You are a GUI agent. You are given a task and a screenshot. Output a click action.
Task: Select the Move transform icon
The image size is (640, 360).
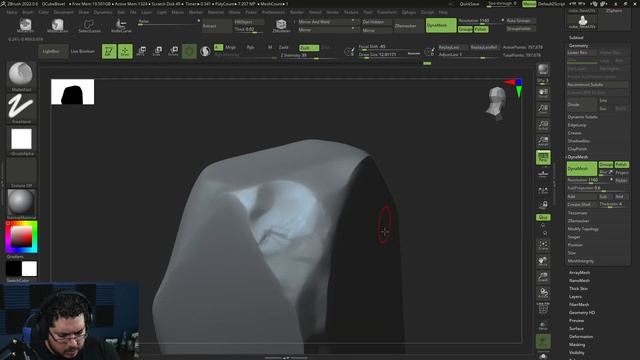click(142, 51)
